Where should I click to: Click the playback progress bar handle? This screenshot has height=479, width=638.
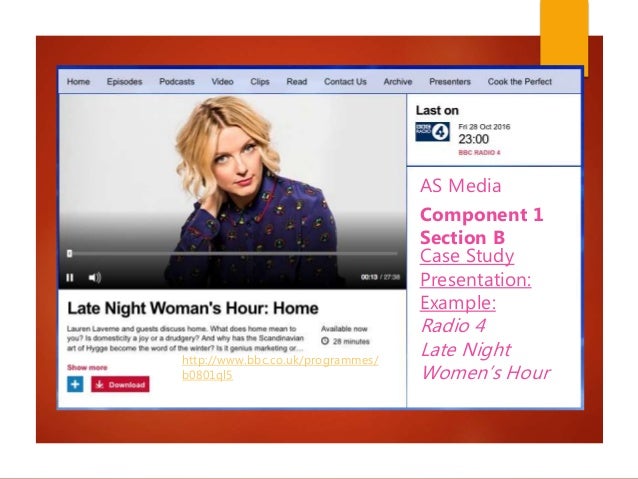click(70, 254)
